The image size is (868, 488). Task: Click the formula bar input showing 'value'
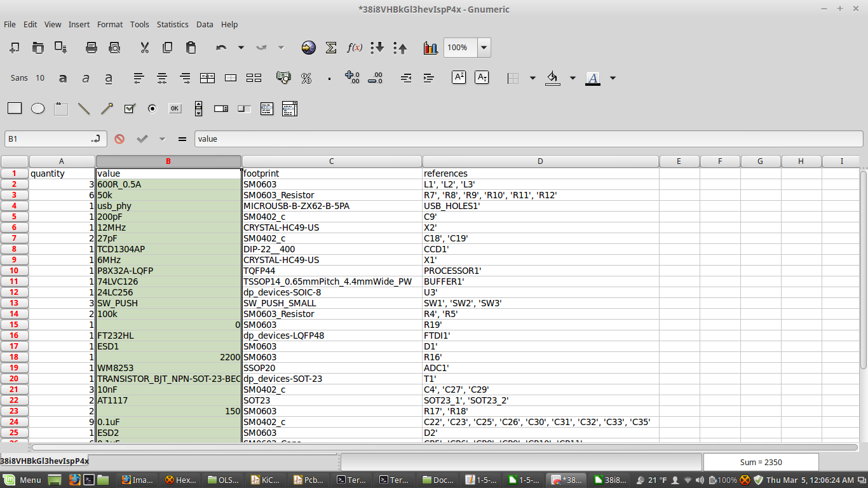pos(529,139)
